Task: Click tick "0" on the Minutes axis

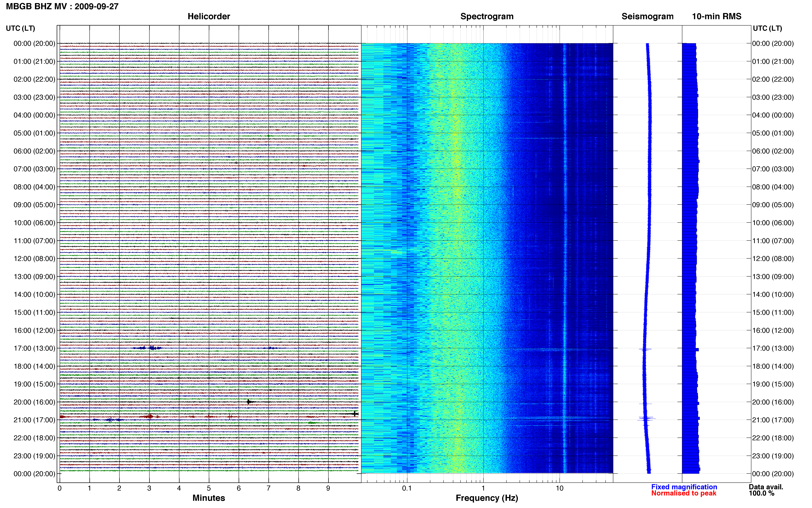Action: (x=59, y=488)
